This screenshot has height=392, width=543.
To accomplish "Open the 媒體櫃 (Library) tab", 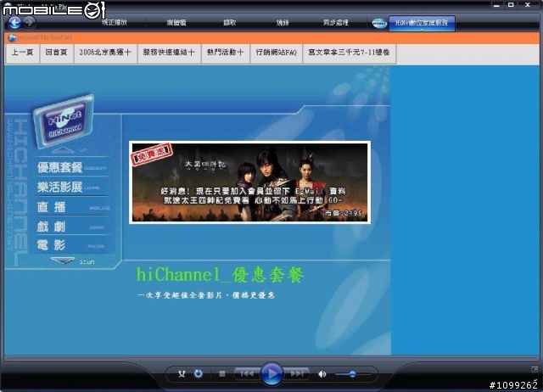I will 176,23.
